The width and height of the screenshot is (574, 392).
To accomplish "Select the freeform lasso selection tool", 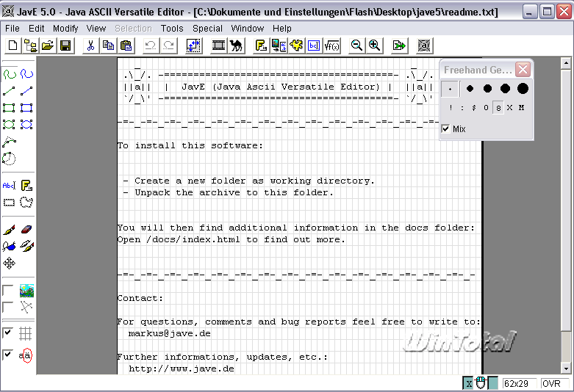I will pos(26,202).
